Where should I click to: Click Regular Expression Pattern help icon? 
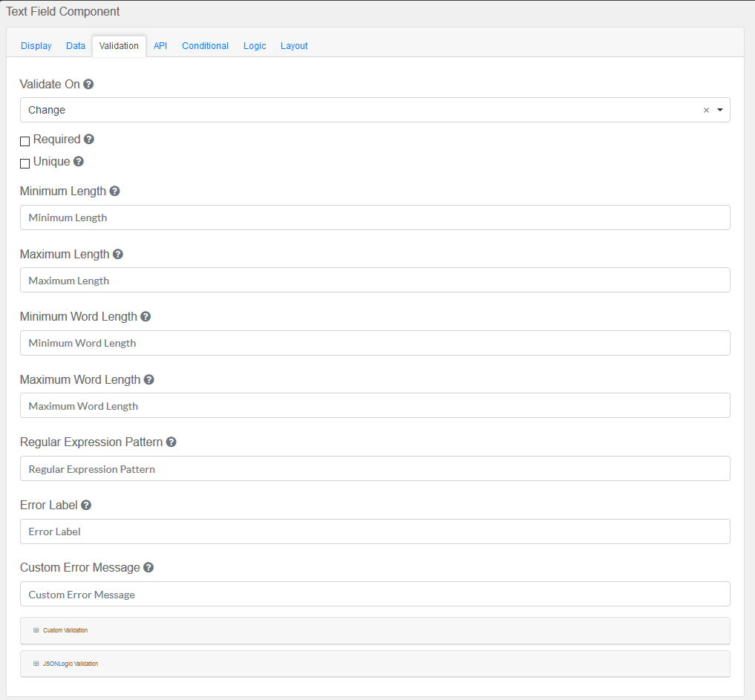[x=171, y=442]
